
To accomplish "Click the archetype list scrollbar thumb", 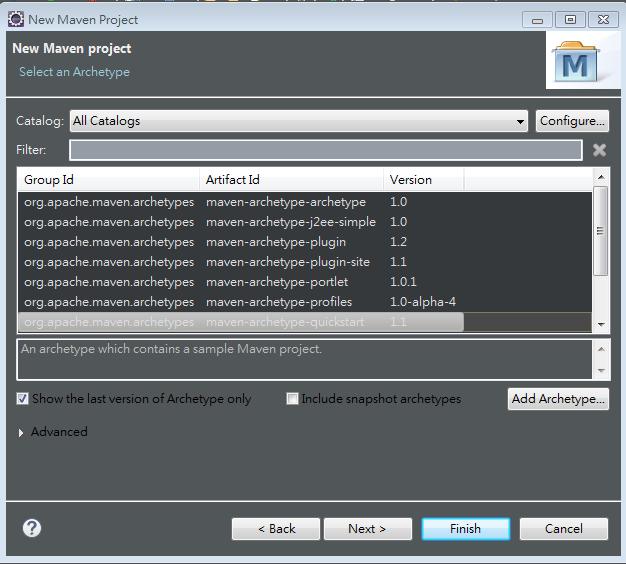I will tap(600, 231).
